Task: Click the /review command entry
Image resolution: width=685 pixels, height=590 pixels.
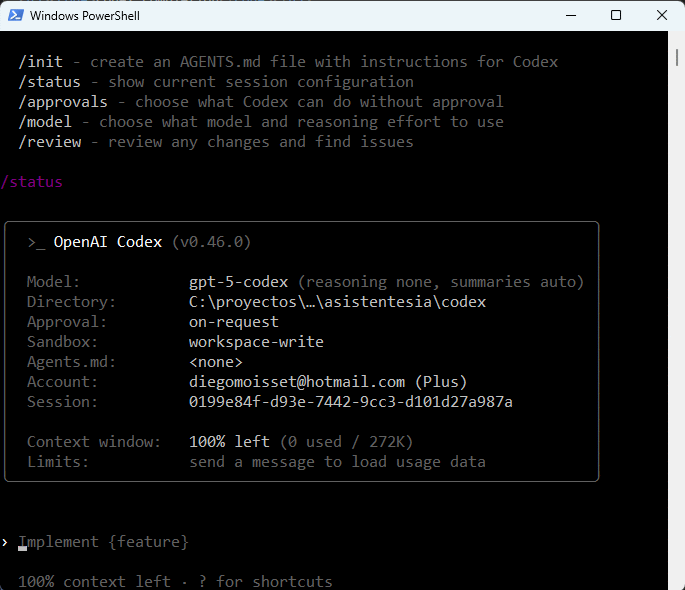Action: pyautogui.click(x=49, y=142)
